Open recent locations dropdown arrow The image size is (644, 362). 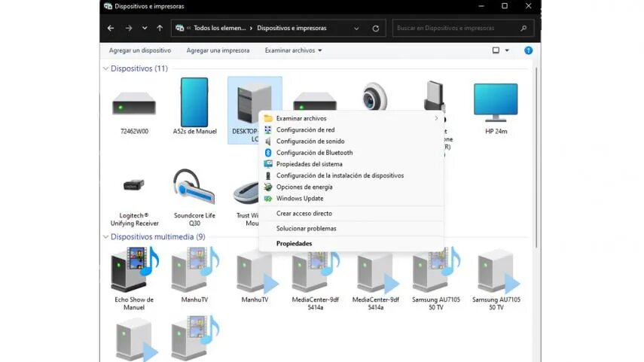point(145,28)
